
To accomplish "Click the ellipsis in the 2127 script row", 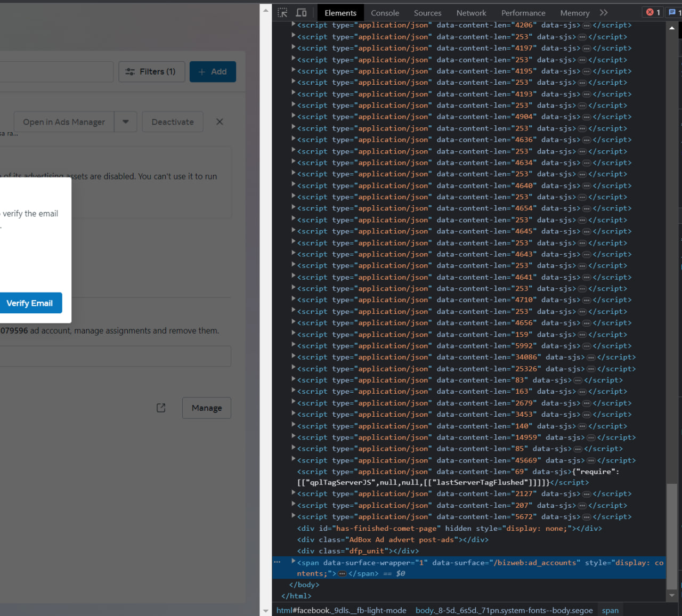I will [x=587, y=494].
